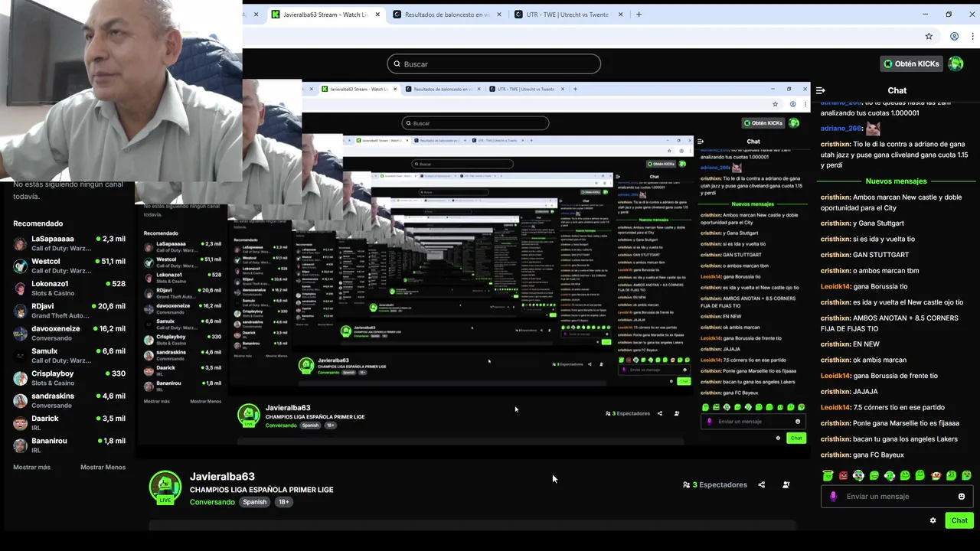Screen dimensions: 980x551
Task: Open the Conversando category link
Action: [x=212, y=502]
